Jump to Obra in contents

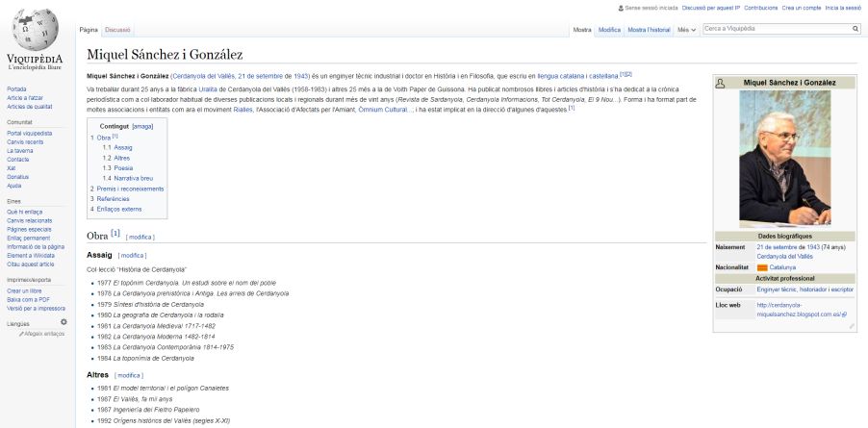[x=104, y=138]
